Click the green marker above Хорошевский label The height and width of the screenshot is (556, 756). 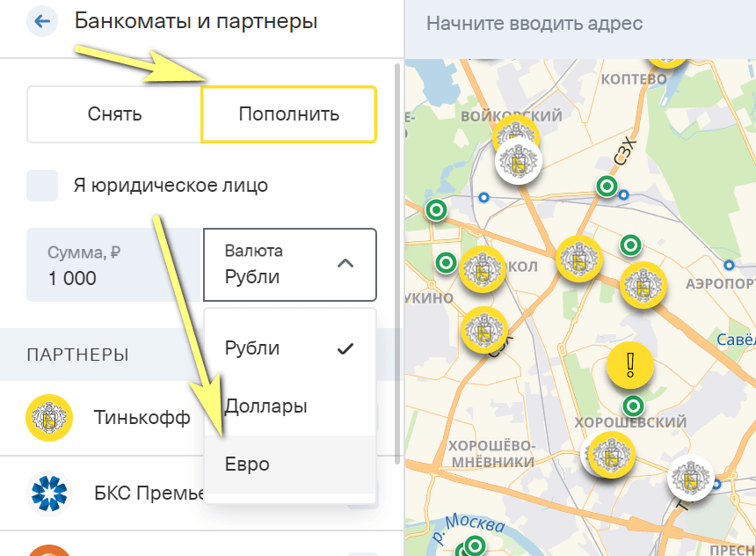[633, 406]
